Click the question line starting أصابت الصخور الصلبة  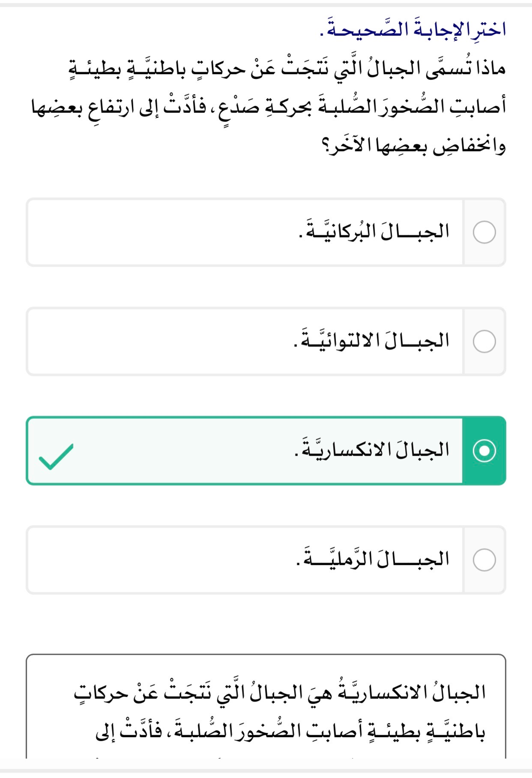(268, 107)
